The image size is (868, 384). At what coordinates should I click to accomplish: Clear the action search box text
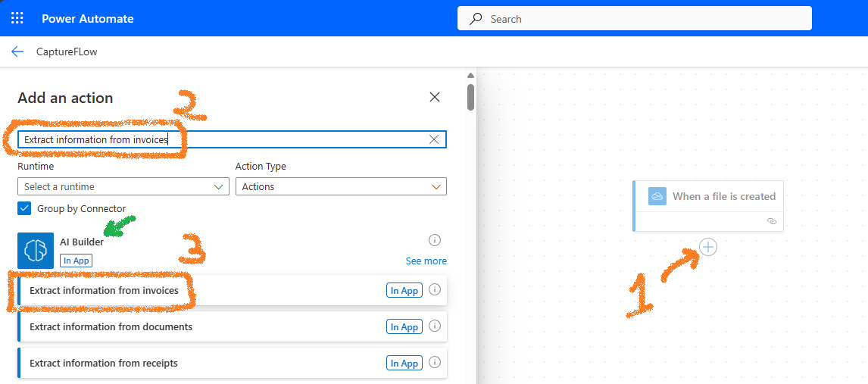click(x=434, y=139)
